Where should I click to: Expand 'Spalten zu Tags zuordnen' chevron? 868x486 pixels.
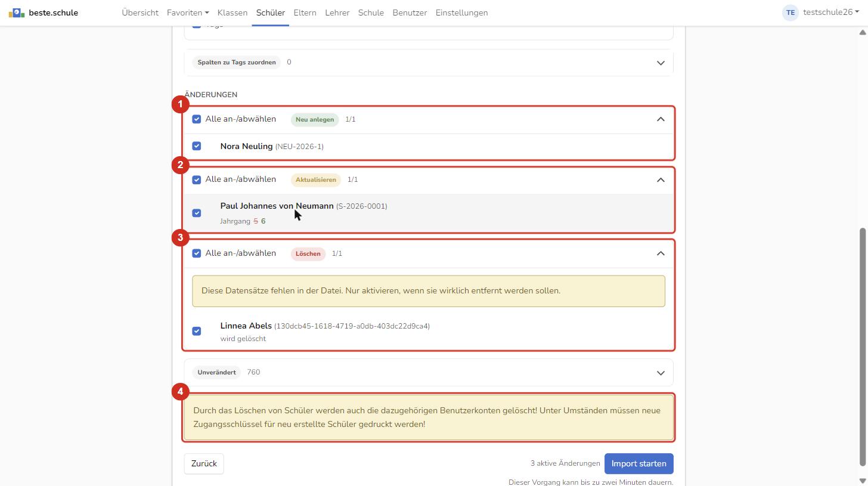(661, 63)
